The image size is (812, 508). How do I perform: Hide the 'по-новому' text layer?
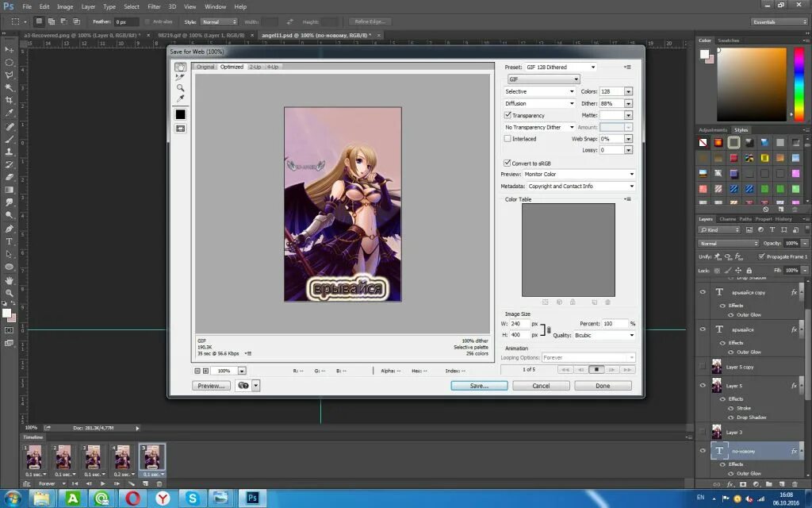[703, 451]
